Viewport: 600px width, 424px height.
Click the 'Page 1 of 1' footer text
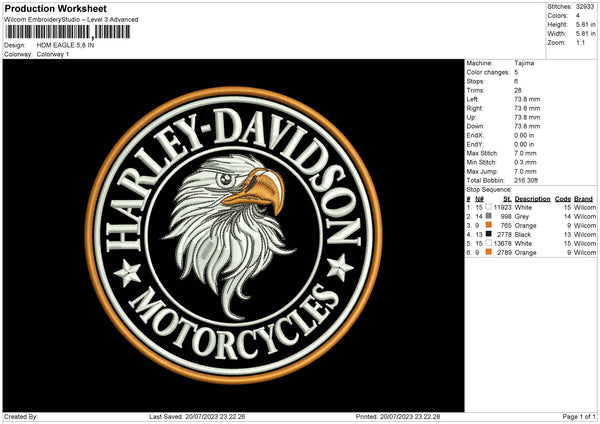(579, 416)
